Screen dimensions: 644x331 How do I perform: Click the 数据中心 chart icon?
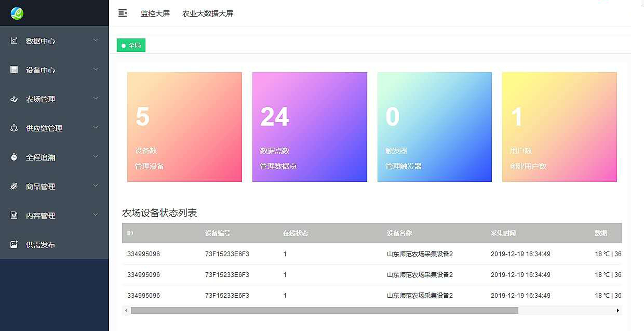point(14,40)
